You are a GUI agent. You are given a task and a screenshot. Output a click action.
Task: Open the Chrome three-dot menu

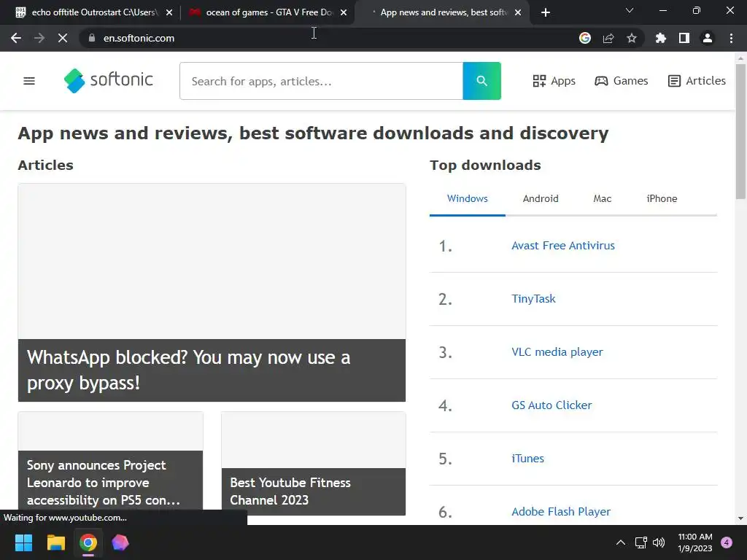tap(731, 38)
